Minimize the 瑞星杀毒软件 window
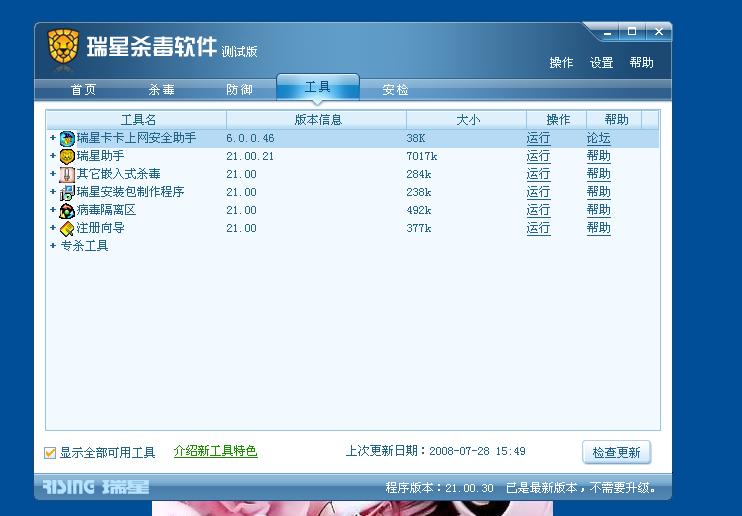The image size is (742, 516). tap(608, 32)
